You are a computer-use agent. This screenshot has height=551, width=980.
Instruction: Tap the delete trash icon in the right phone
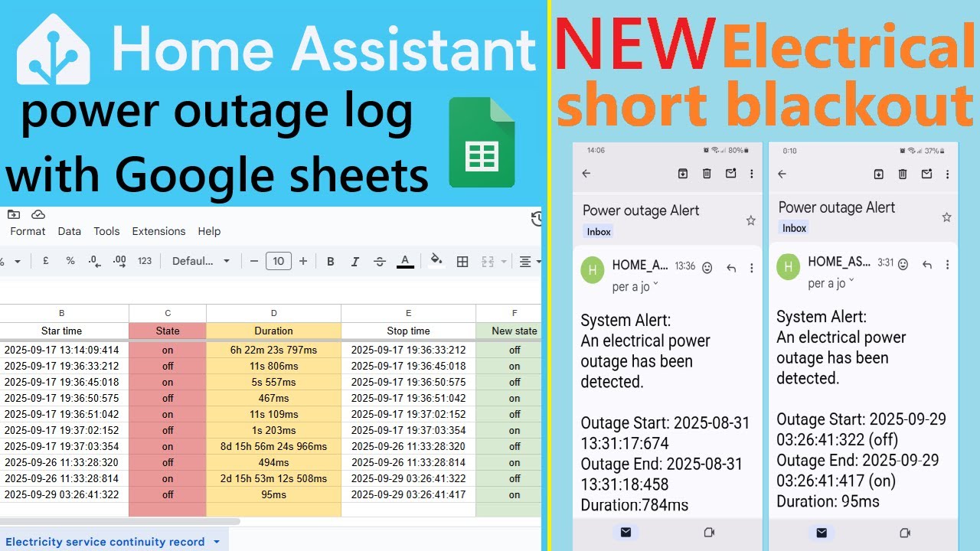coord(903,174)
